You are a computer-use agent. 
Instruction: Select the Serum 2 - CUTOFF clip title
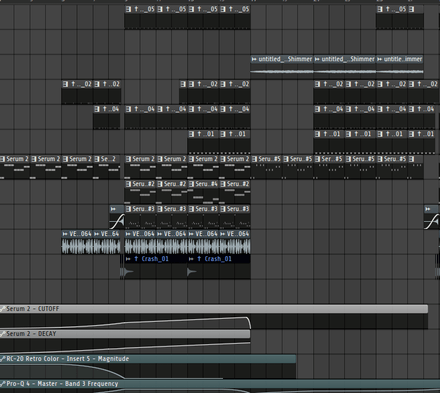point(33,309)
